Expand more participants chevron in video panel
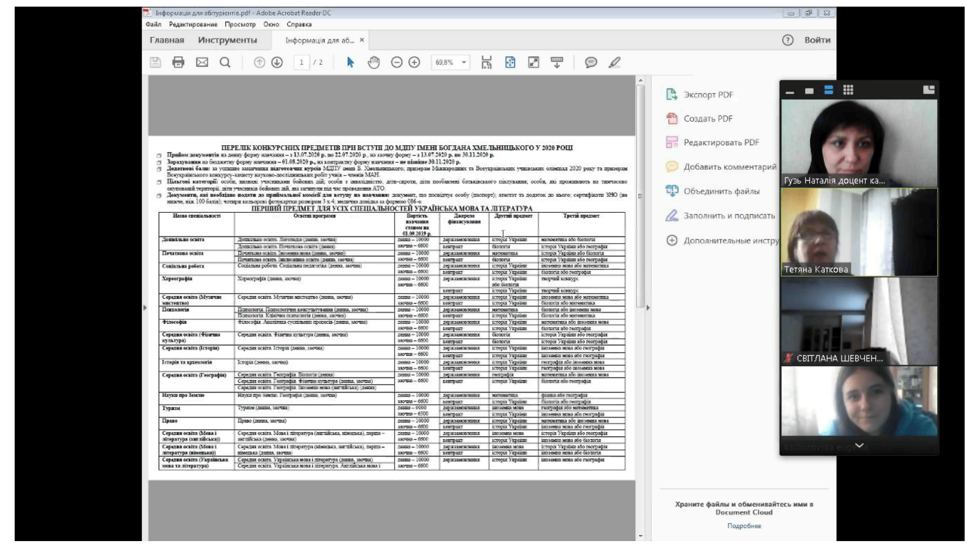 coord(859,446)
